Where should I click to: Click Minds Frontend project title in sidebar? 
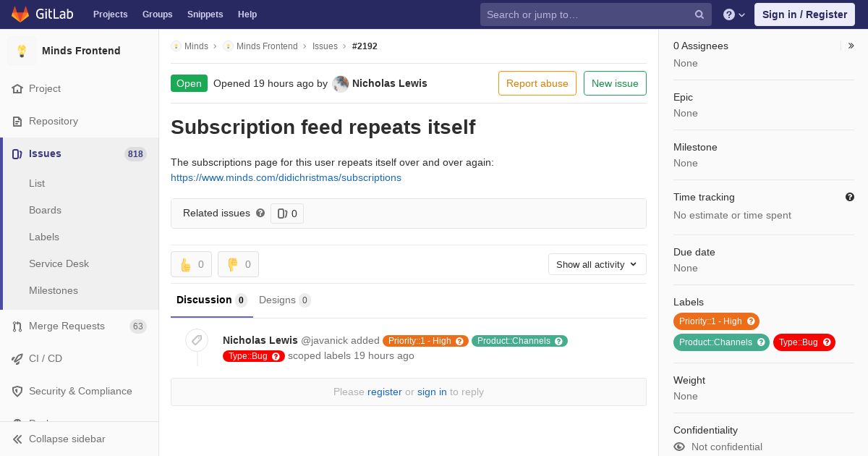[x=81, y=51]
